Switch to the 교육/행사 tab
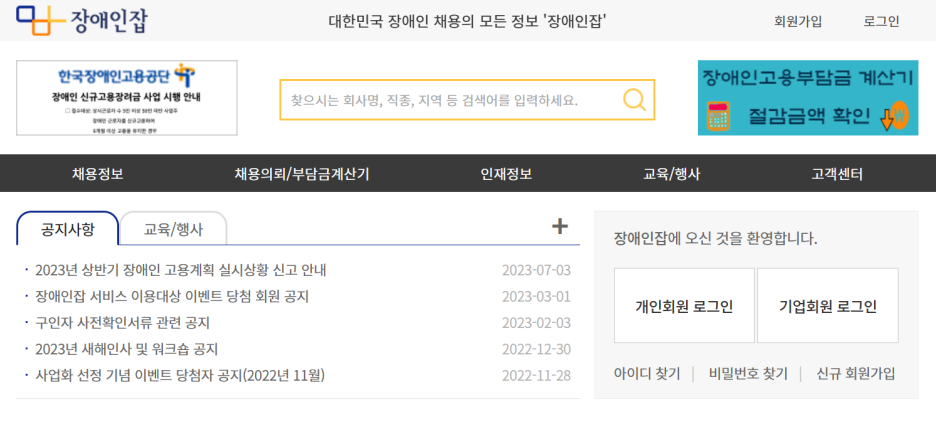The height and width of the screenshot is (424, 936). click(173, 229)
